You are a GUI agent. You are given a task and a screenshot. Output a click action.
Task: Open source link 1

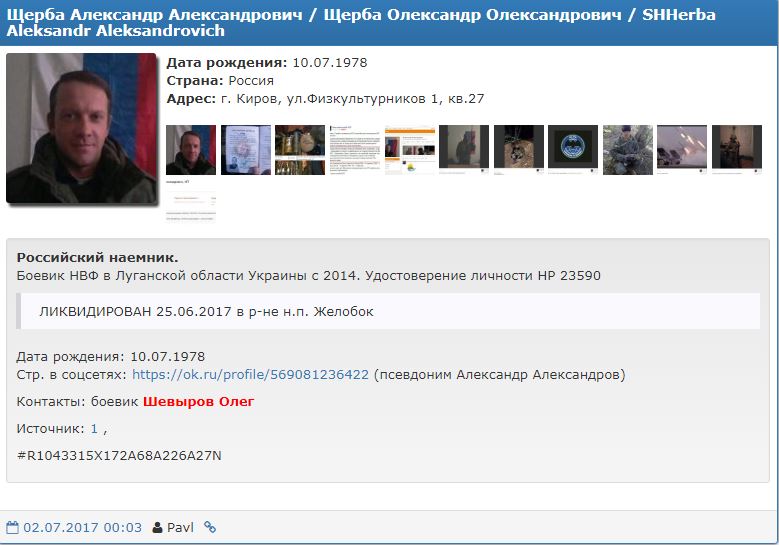pyautogui.click(x=94, y=429)
